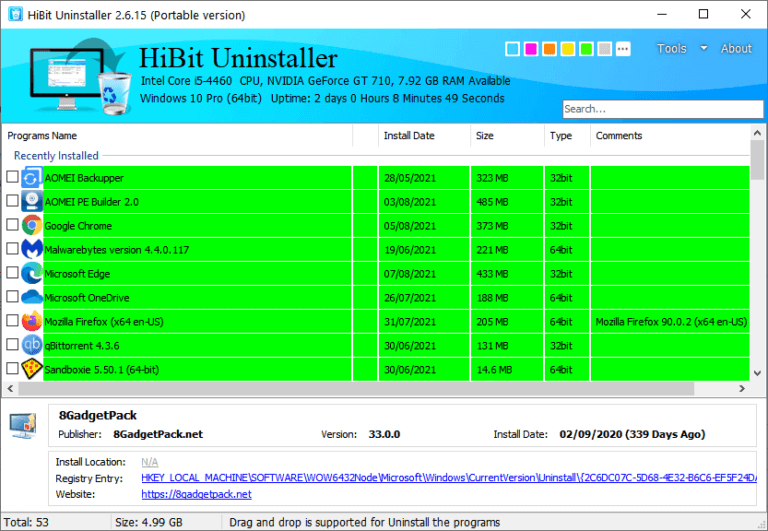The image size is (768, 531).
Task: Click the Microsoft OneDrive cloud icon
Action: 32,298
